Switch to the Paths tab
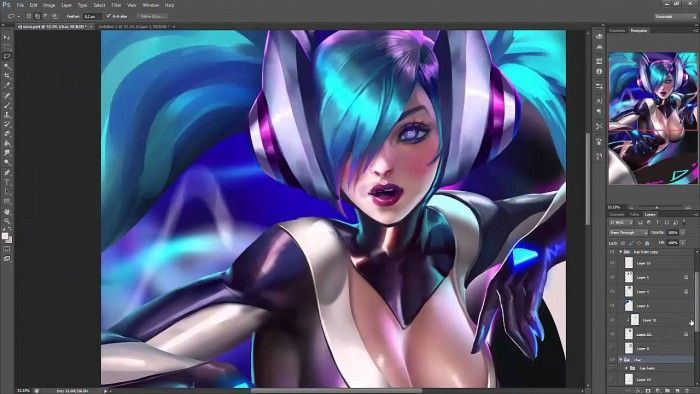The height and width of the screenshot is (394, 700). 634,214
